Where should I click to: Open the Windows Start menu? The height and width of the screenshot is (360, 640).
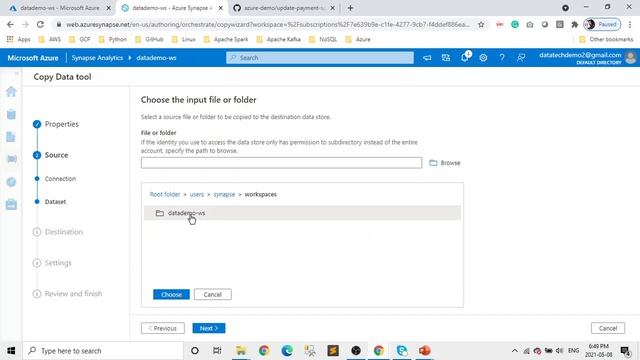click(11, 351)
